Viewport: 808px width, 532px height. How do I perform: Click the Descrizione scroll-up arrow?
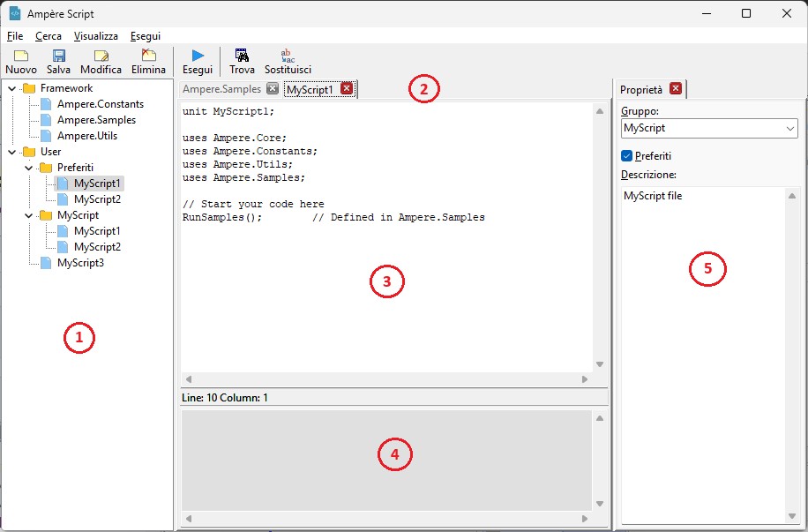coord(792,196)
